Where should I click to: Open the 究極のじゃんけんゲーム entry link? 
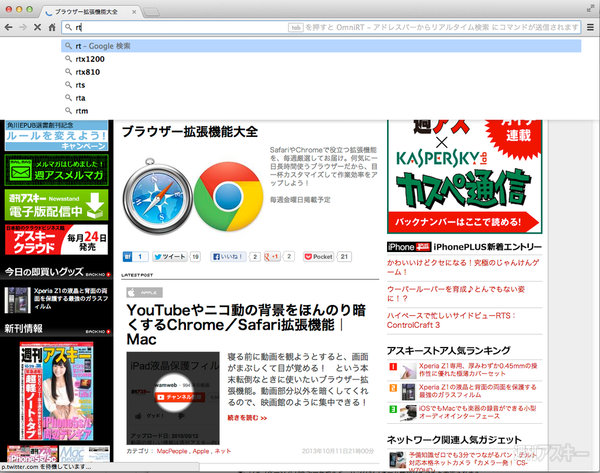pos(463,267)
